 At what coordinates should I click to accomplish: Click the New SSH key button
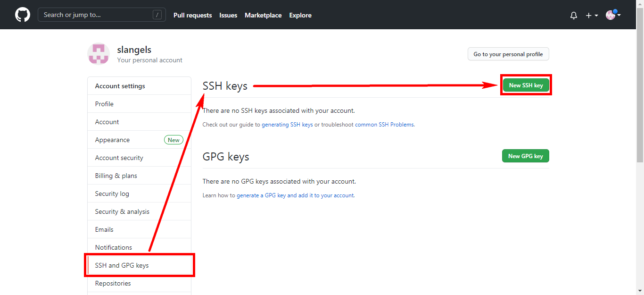tap(526, 85)
